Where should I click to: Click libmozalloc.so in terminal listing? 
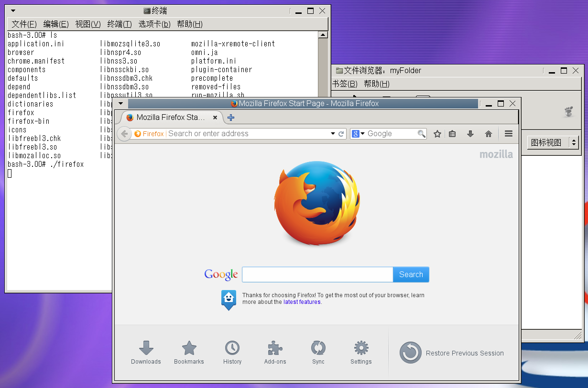point(34,155)
